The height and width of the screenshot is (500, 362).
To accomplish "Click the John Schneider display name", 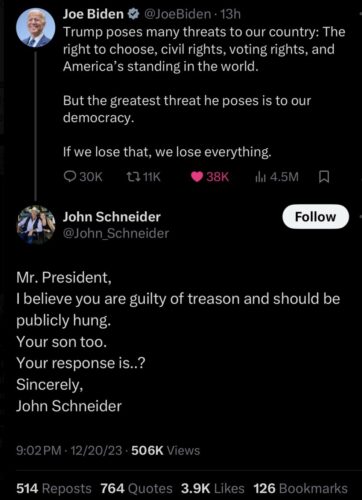I will click(x=112, y=217).
